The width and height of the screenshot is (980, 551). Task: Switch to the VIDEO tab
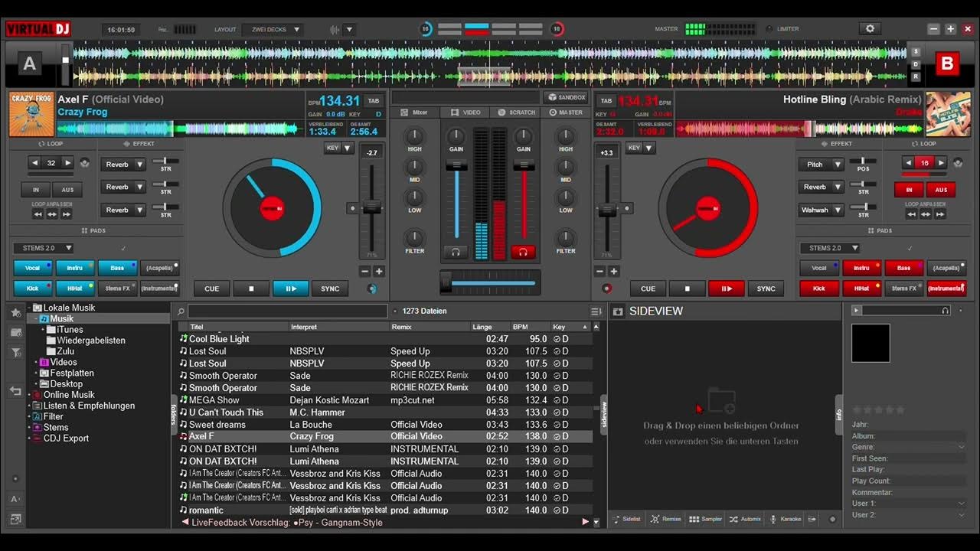(x=465, y=112)
